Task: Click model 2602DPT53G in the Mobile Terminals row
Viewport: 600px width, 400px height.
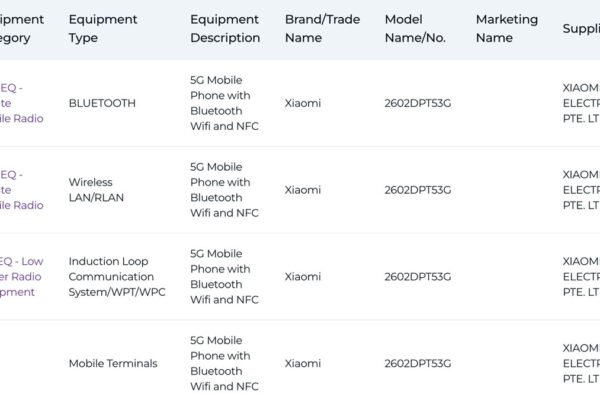Action: coord(417,364)
